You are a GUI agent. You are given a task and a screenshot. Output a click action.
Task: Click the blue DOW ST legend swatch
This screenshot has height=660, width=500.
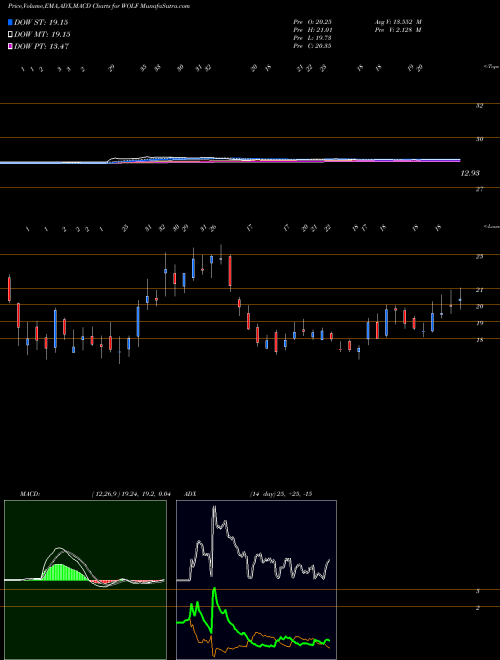pyautogui.click(x=10, y=22)
